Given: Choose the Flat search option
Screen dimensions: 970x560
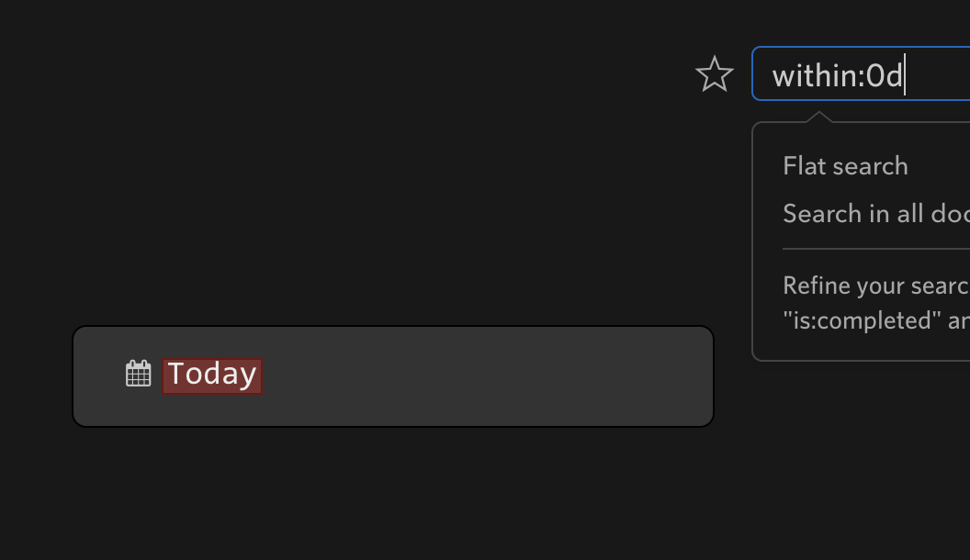Looking at the screenshot, I should pyautogui.click(x=845, y=165).
